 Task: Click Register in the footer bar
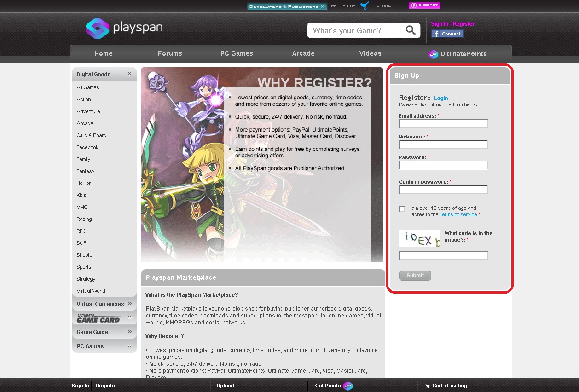(107, 386)
